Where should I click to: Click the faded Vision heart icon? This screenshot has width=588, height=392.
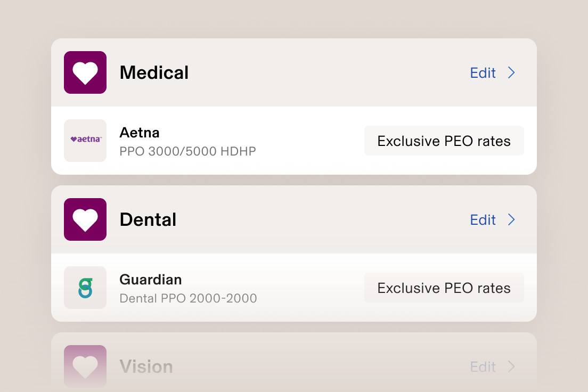(85, 366)
